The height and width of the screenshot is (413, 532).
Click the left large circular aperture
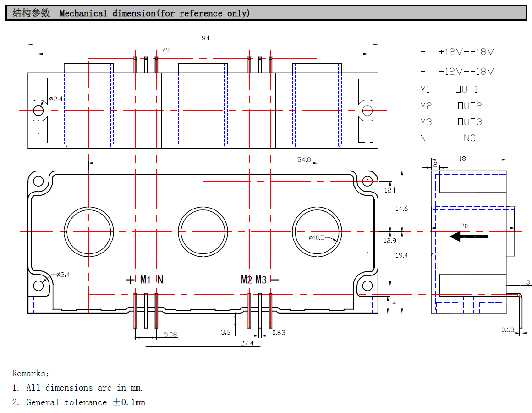88,231
